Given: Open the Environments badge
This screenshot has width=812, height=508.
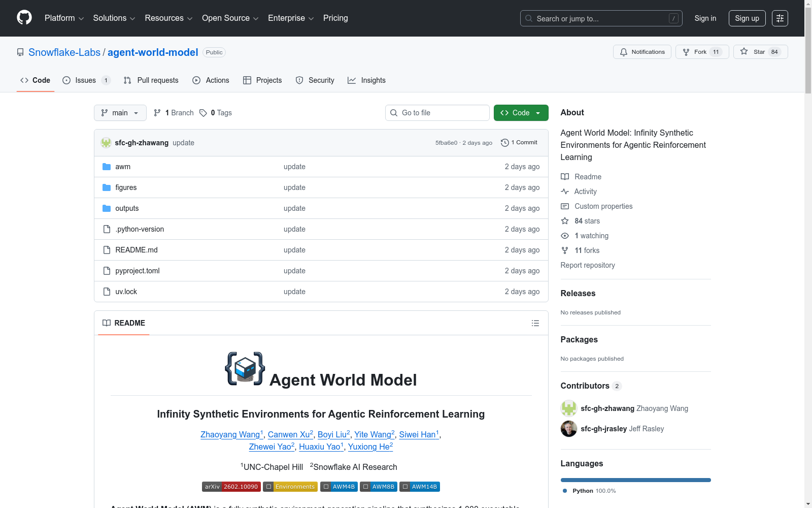Looking at the screenshot, I should click(290, 487).
